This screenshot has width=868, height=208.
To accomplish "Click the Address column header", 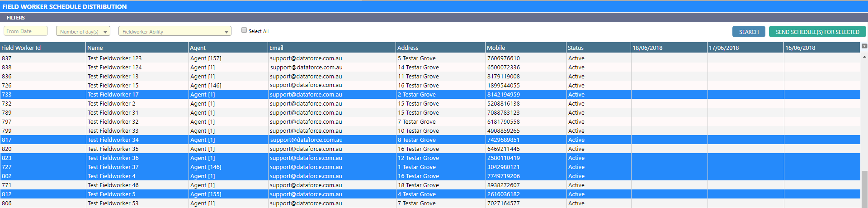I will (441, 48).
